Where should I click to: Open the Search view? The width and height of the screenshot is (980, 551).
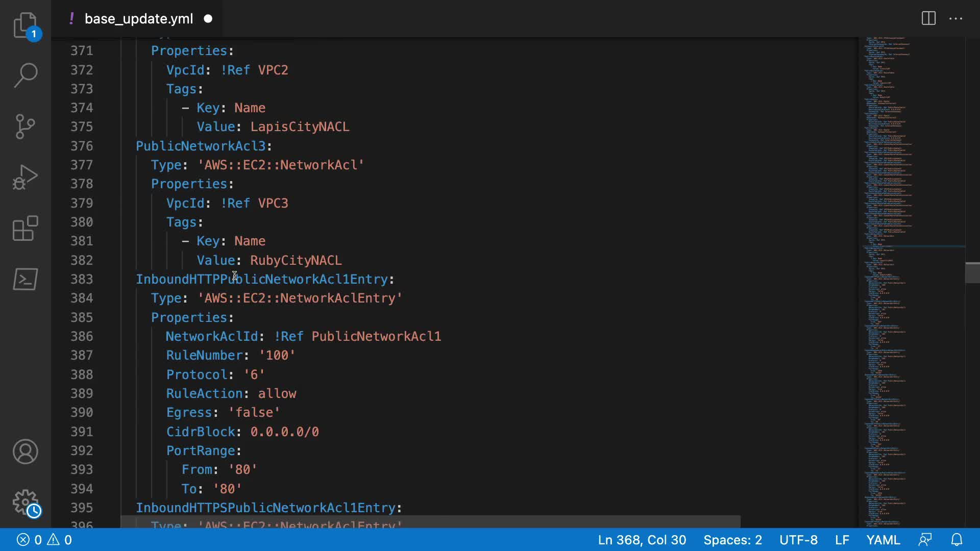(25, 76)
